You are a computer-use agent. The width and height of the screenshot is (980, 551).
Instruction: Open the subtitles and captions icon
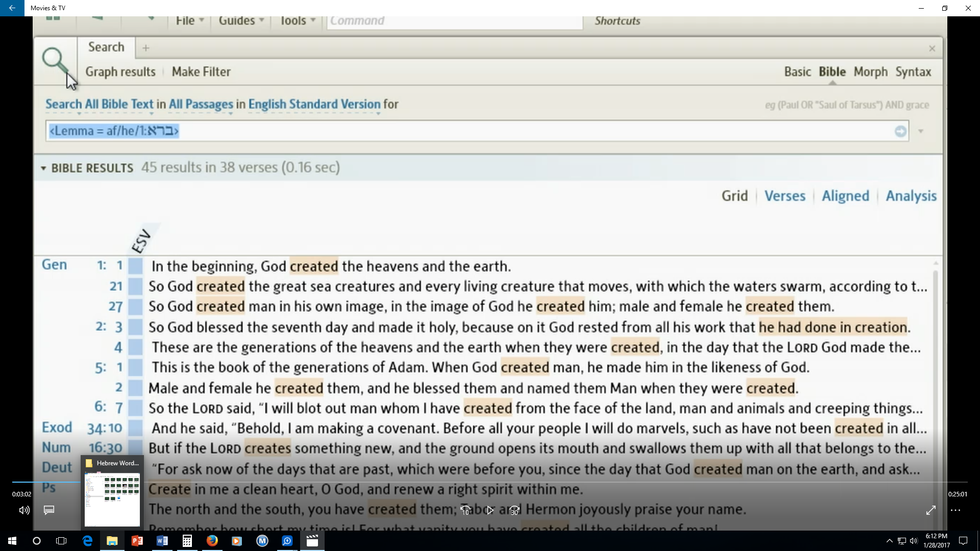[49, 510]
